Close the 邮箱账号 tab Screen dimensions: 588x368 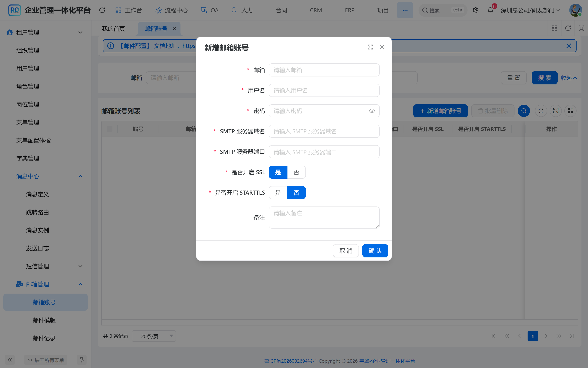174,29
